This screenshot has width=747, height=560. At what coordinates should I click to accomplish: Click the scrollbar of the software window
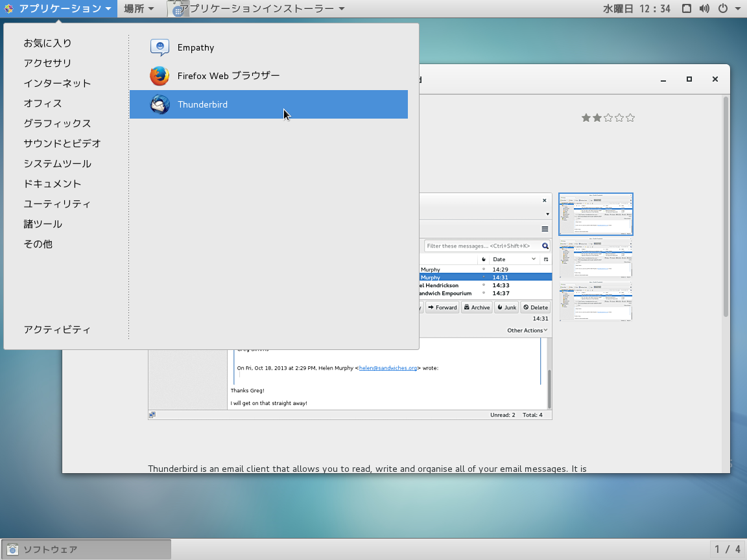click(726, 207)
